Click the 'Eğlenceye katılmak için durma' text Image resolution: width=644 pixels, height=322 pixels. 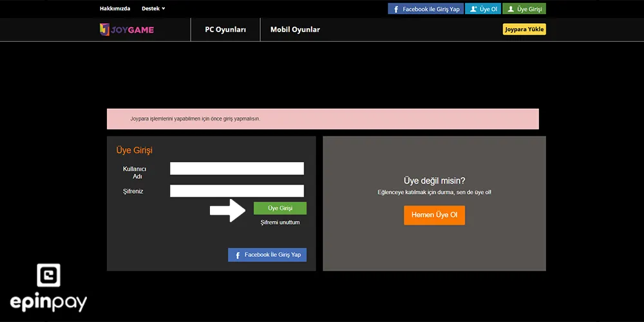[x=434, y=192]
